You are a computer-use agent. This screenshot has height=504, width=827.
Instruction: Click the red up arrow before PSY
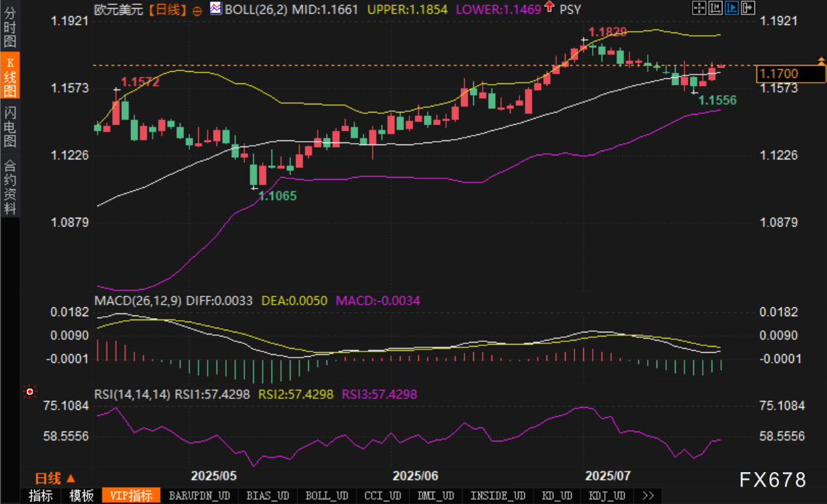[549, 8]
